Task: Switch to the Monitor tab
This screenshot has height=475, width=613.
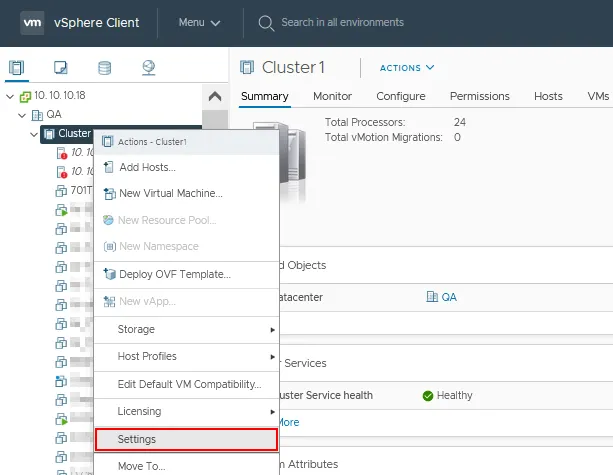Action: [332, 96]
